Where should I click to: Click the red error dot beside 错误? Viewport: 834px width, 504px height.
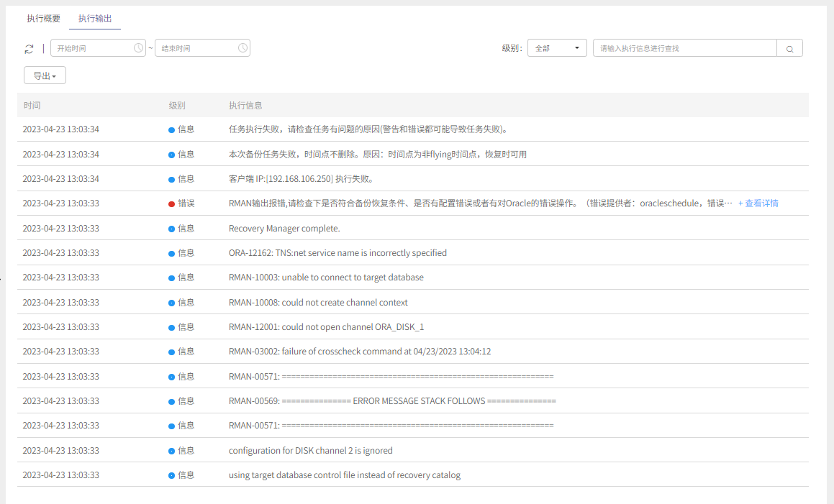[171, 204]
